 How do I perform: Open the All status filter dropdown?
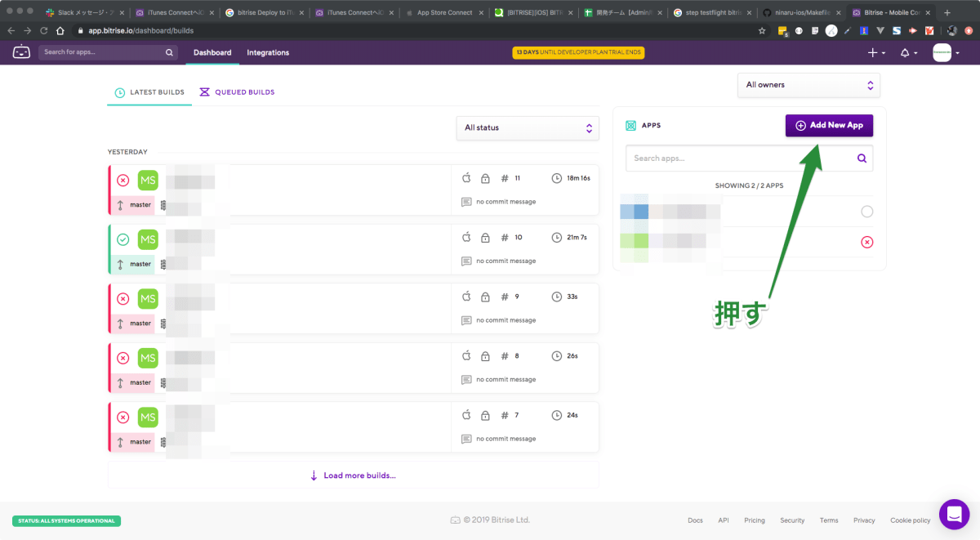point(528,128)
